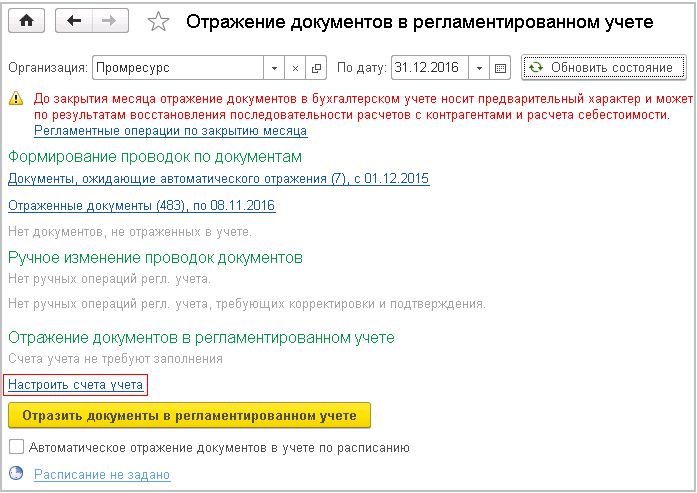697x493 pixels.
Task: Open Регламентные операции по закрытию месяца link
Action: pyautogui.click(x=171, y=131)
